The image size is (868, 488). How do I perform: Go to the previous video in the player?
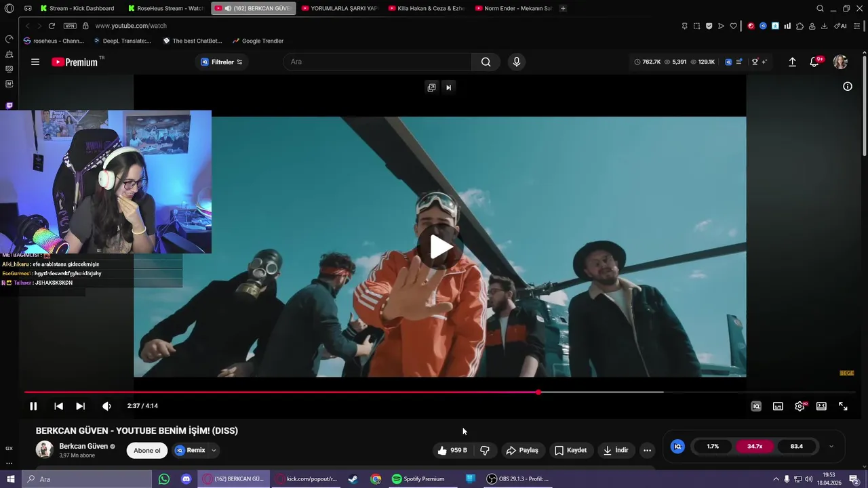[x=58, y=406]
